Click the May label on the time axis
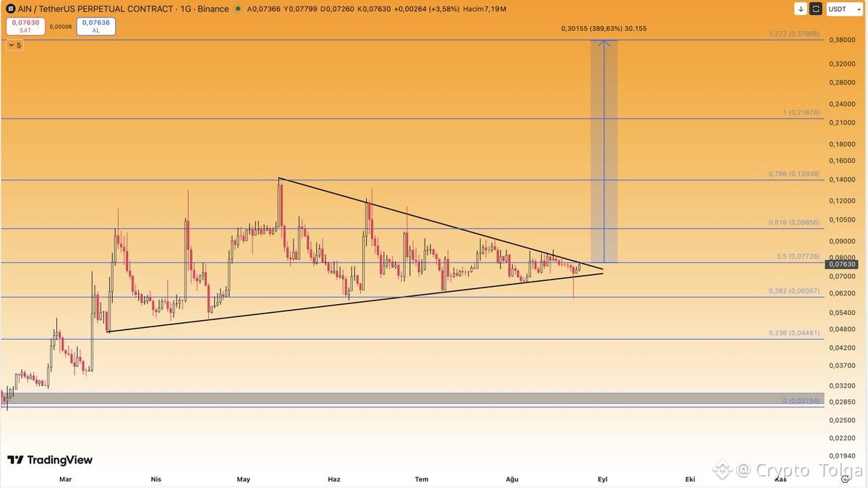This screenshot has height=488, width=868. 243,479
